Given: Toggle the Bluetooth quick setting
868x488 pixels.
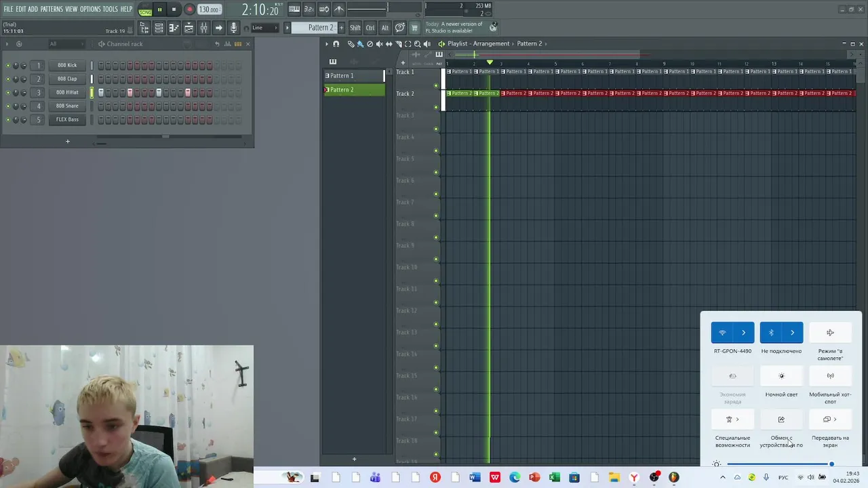Looking at the screenshot, I should [771, 333].
